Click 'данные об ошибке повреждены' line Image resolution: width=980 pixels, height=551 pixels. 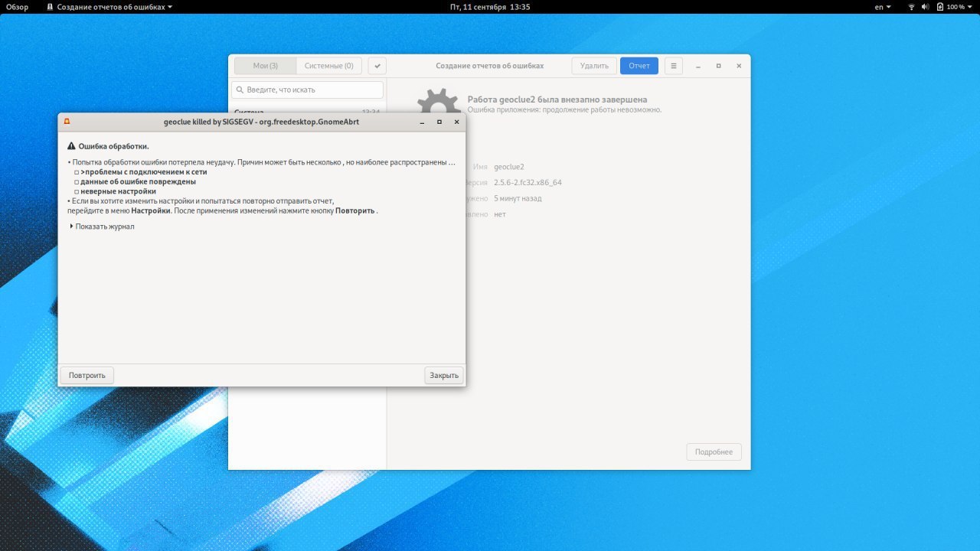coord(138,181)
